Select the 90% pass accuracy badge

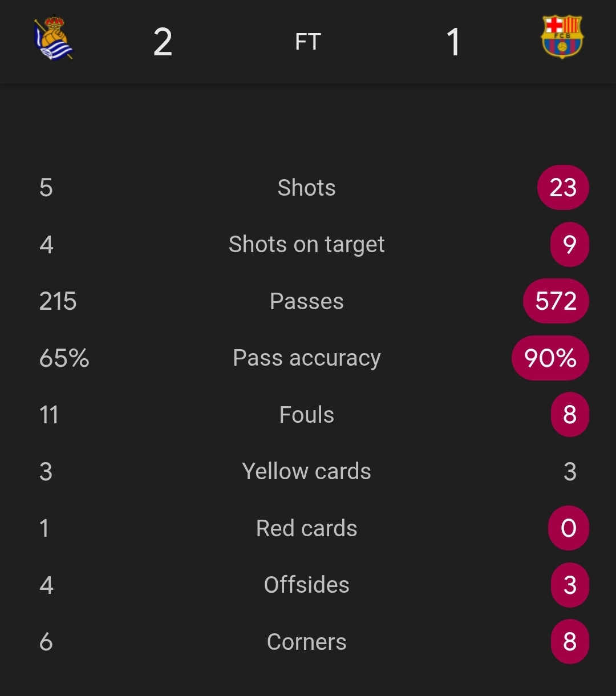point(550,358)
